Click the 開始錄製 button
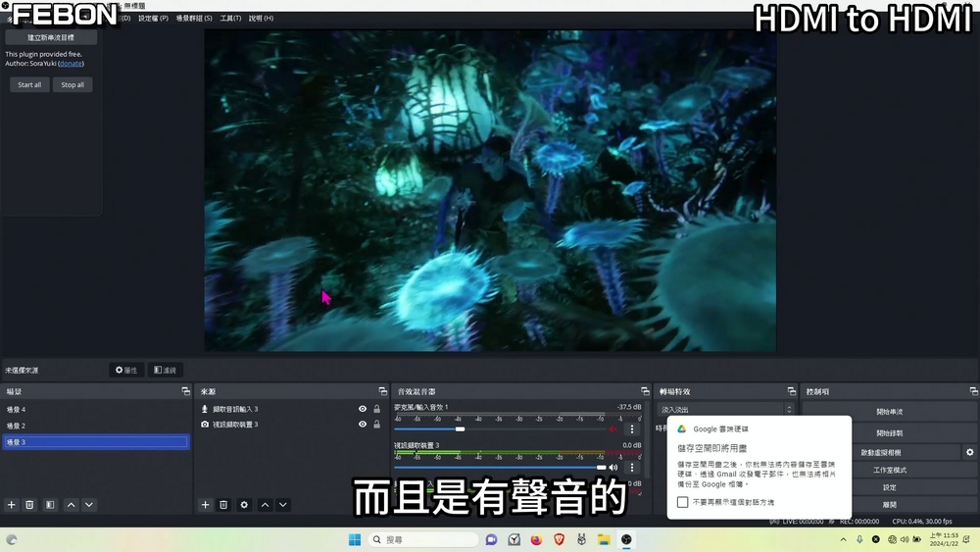The width and height of the screenshot is (980, 552). coord(890,432)
